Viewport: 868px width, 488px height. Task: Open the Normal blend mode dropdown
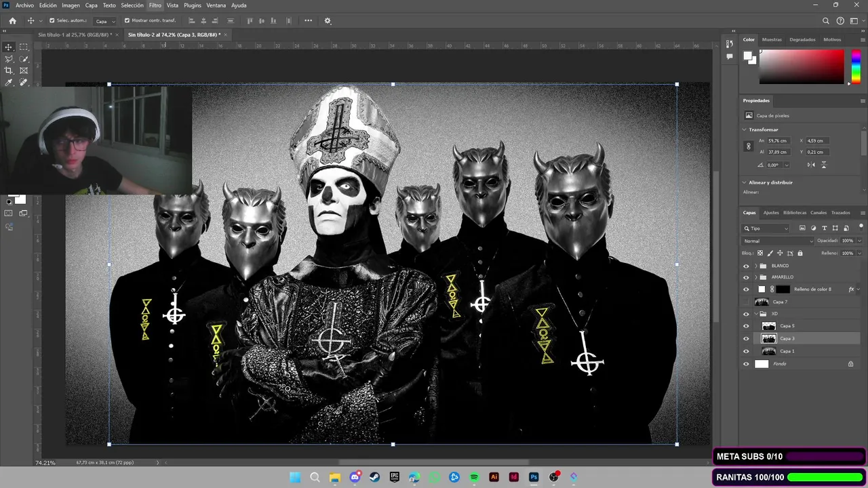(x=778, y=241)
